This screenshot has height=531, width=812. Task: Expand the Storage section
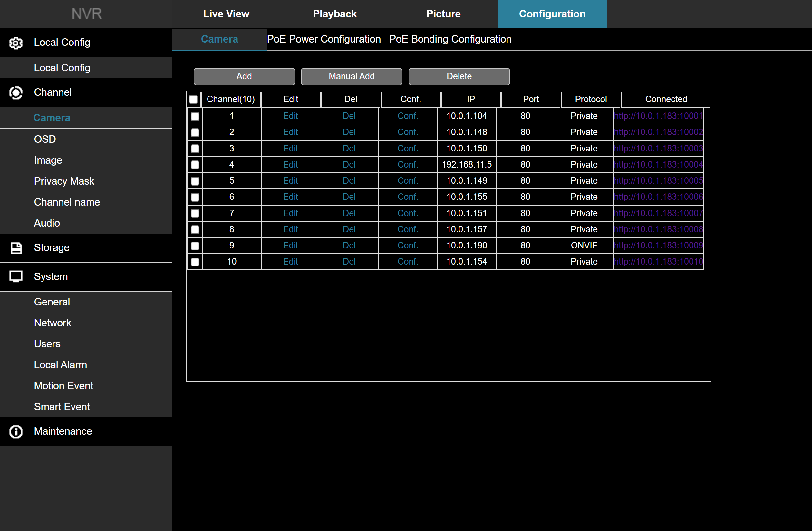pyautogui.click(x=52, y=248)
